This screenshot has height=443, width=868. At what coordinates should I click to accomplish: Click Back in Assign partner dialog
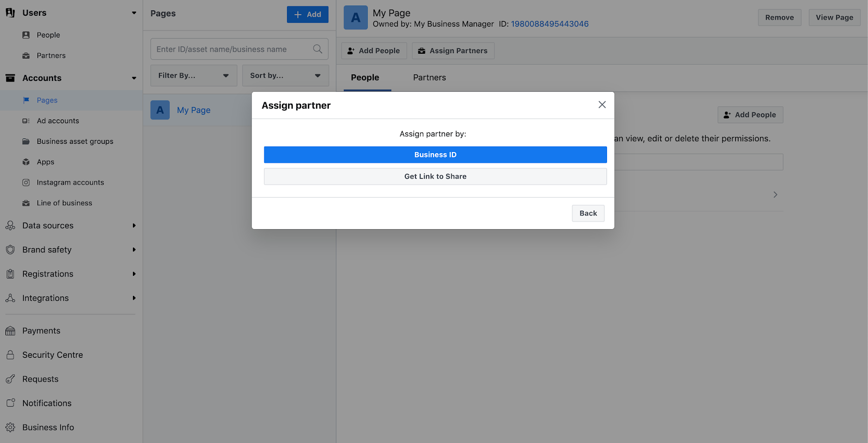[x=588, y=213]
